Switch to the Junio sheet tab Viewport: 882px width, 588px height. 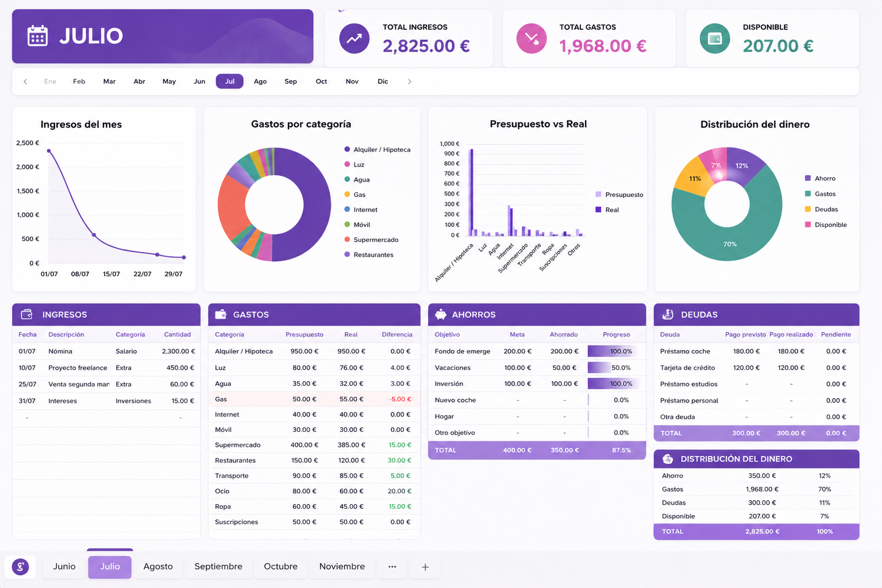[x=64, y=567]
